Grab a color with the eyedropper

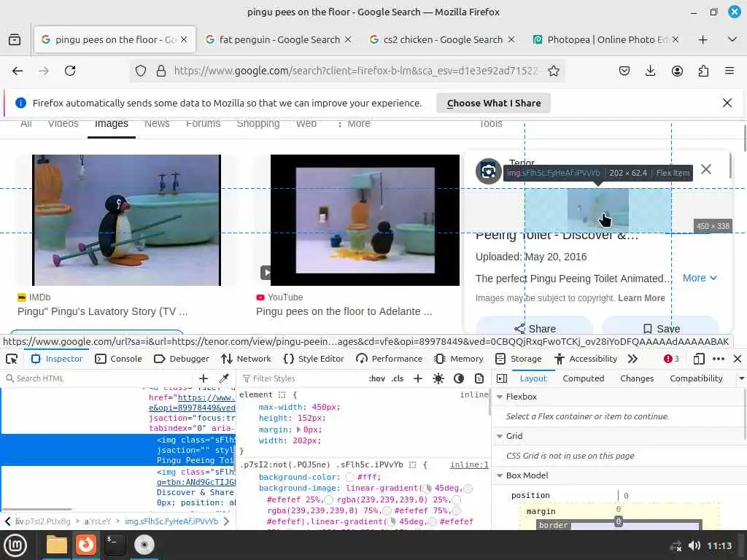pyautogui.click(x=223, y=378)
